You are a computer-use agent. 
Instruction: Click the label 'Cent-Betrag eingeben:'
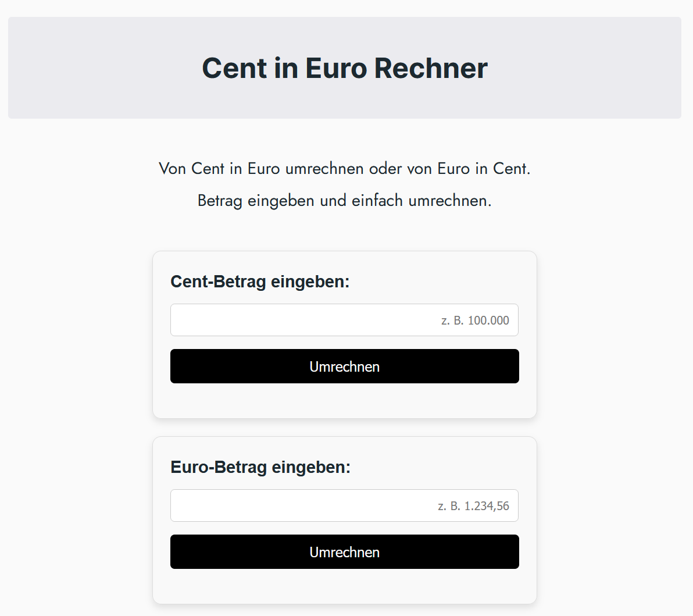tap(260, 282)
